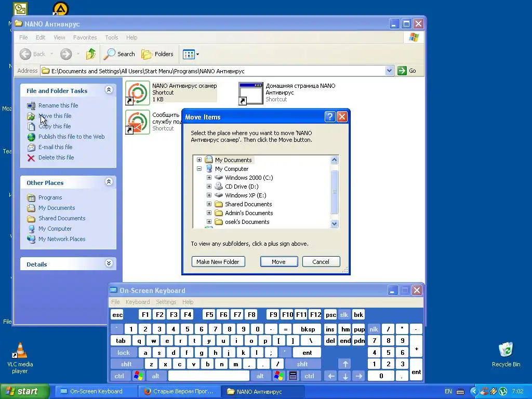Toggle the slk key on On-Screen Keyboard
Screen dimensions: 532x399
[344, 314]
